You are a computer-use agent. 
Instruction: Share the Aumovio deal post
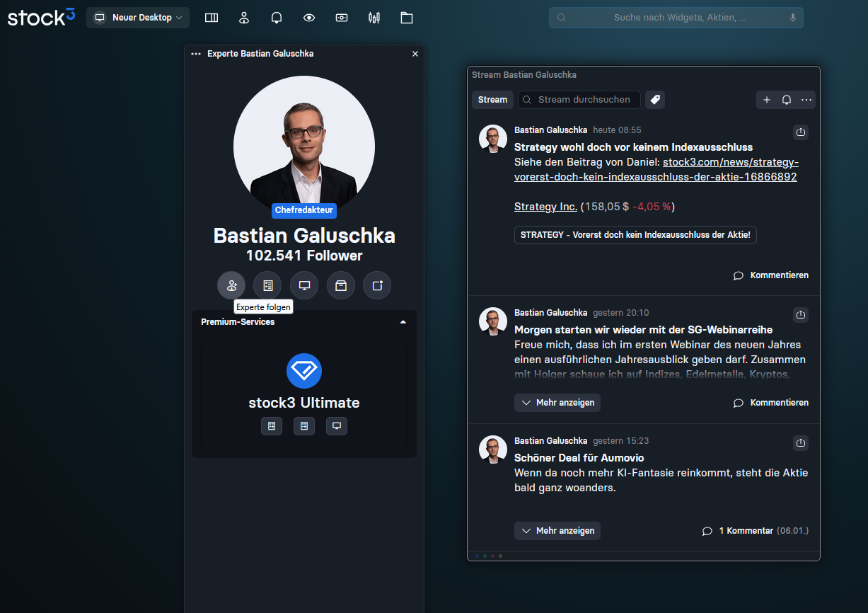[x=801, y=442]
